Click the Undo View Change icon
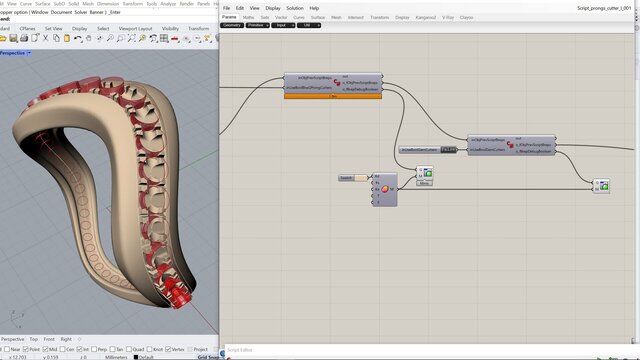Viewport: 640px width, 360px height. click(153, 38)
